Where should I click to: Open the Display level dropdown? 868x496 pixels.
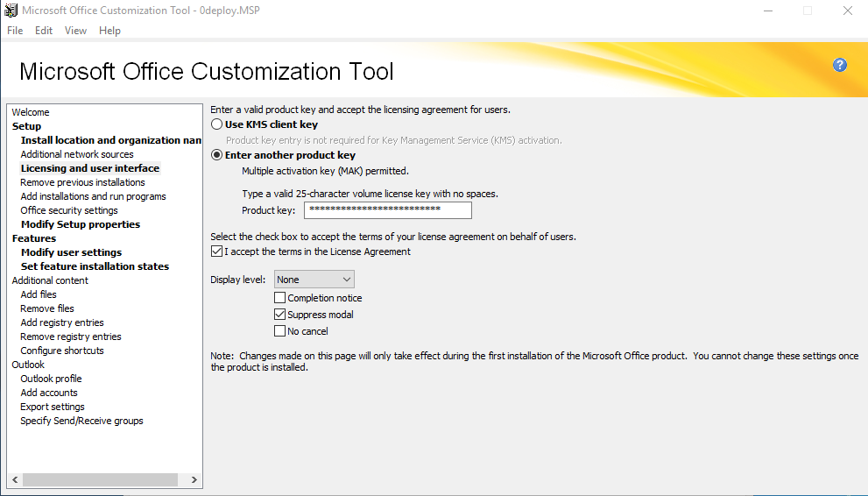[314, 280]
